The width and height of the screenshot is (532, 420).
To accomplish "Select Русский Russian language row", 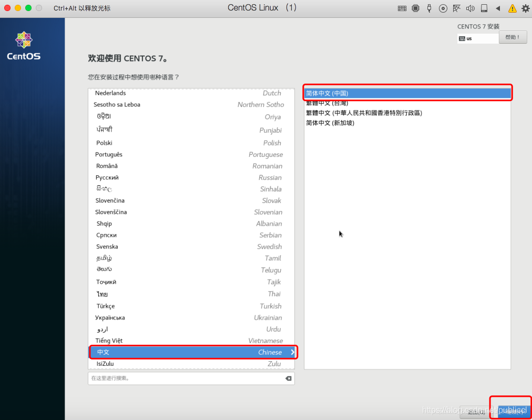I will click(x=191, y=177).
